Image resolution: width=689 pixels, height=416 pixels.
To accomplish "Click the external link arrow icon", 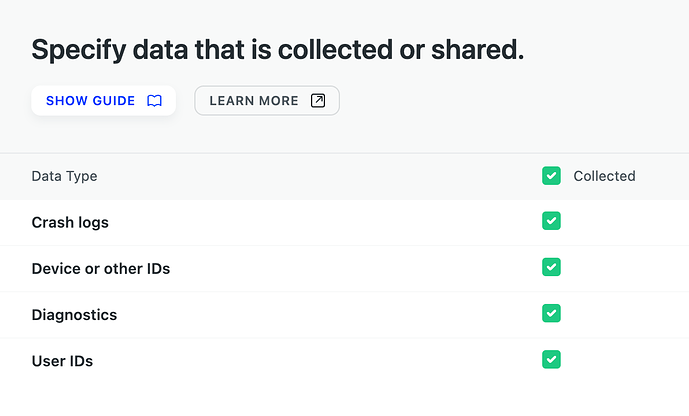I will [318, 101].
